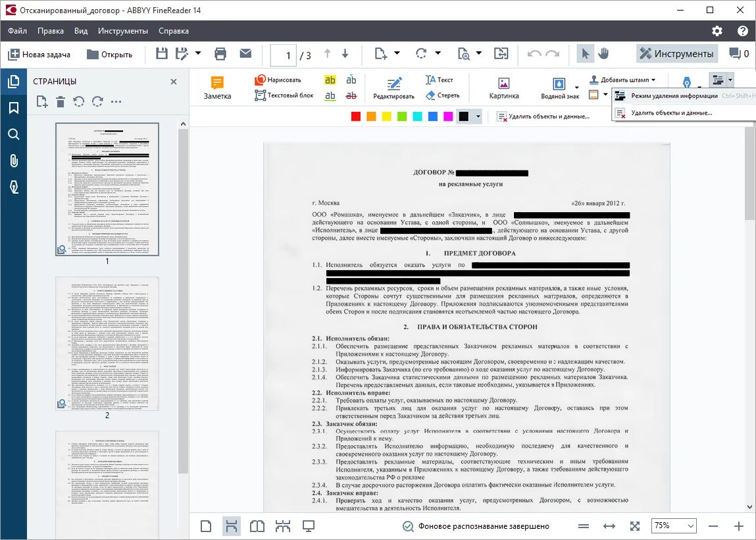The width and height of the screenshot is (756, 540).
Task: Click the Открыть button
Action: tap(109, 55)
